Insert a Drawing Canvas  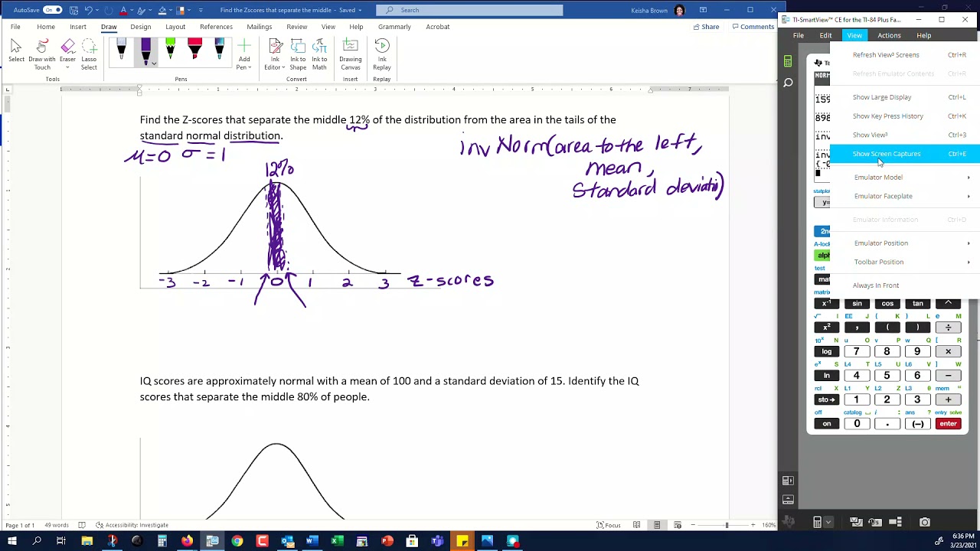point(351,54)
